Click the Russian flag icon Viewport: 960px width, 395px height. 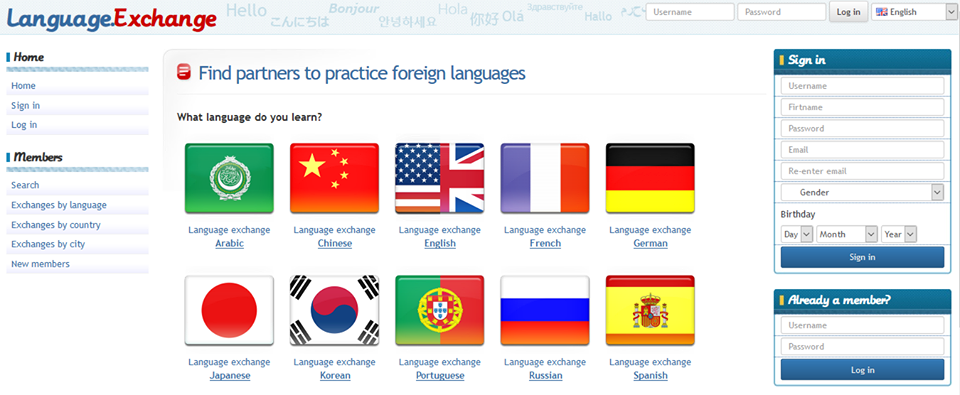point(545,310)
